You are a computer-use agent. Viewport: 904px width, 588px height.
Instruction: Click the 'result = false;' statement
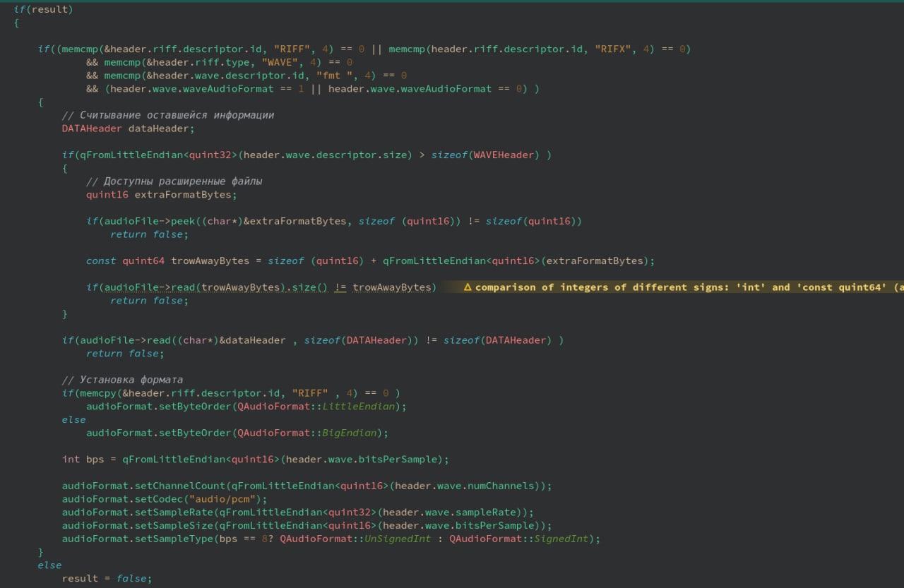(107, 578)
